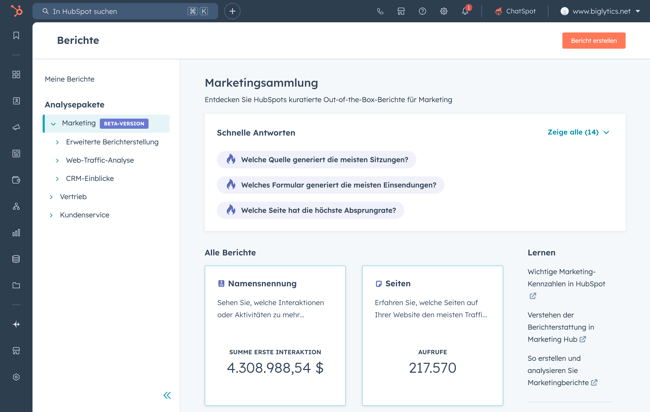Click into the 'In HubSpot suchen' search field
Viewport: 650px width, 412px height.
point(125,11)
